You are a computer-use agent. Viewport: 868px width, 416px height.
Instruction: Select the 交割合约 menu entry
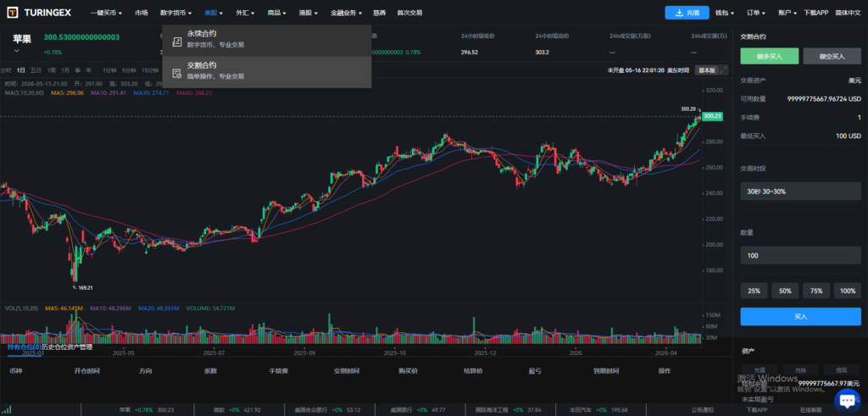(267, 72)
